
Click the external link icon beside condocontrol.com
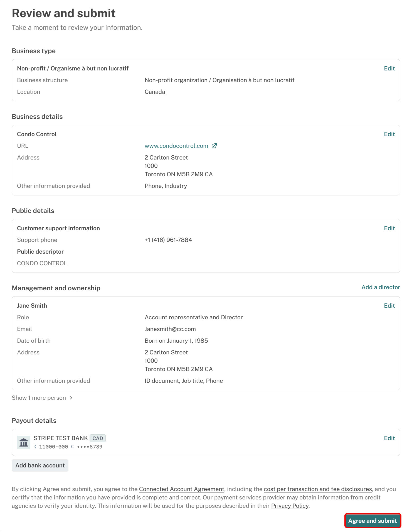point(214,146)
